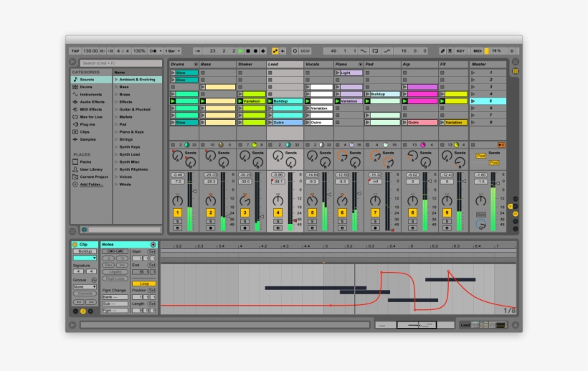
Task: Solo the Drums track
Action: (x=177, y=222)
